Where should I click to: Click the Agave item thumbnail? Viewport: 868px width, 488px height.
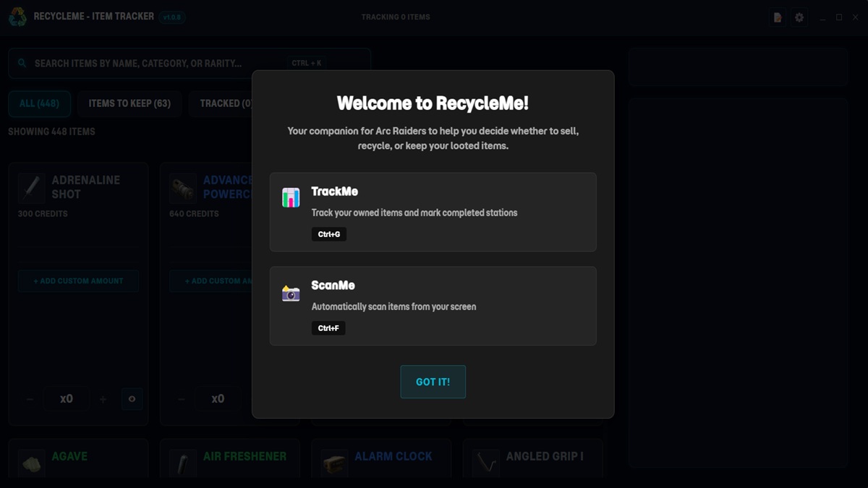pyautogui.click(x=32, y=463)
